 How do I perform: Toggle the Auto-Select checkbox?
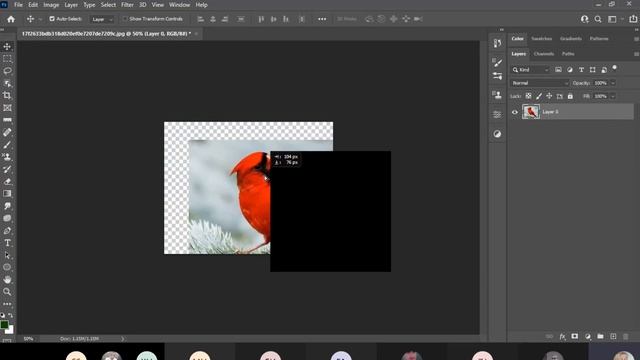tap(52, 19)
